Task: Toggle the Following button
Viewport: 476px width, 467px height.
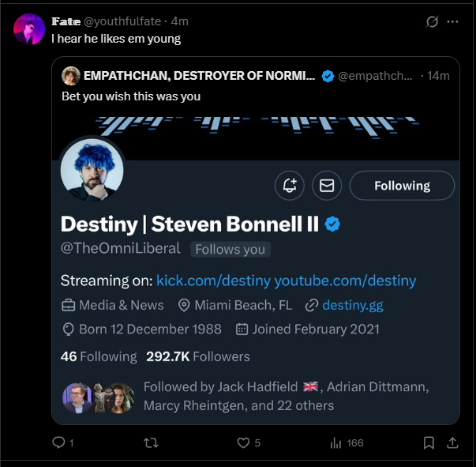Action: (x=402, y=186)
